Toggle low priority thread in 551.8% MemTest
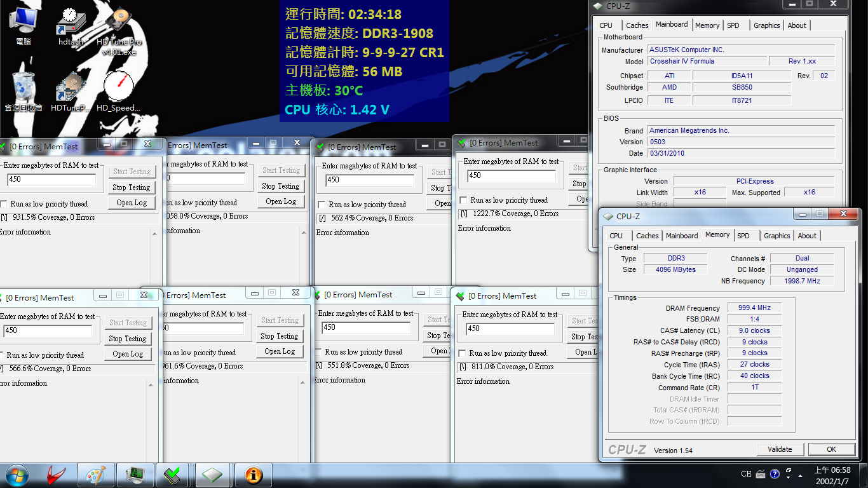 tap(318, 352)
